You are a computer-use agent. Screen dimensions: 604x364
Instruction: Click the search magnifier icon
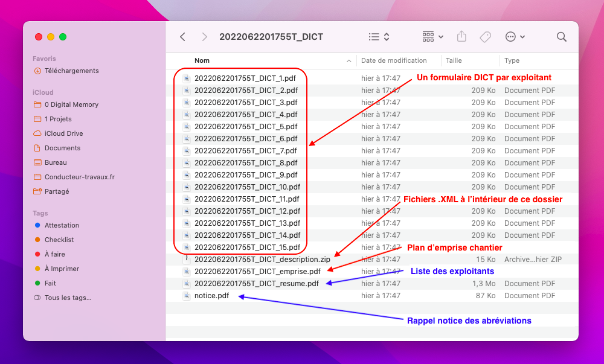pos(561,37)
